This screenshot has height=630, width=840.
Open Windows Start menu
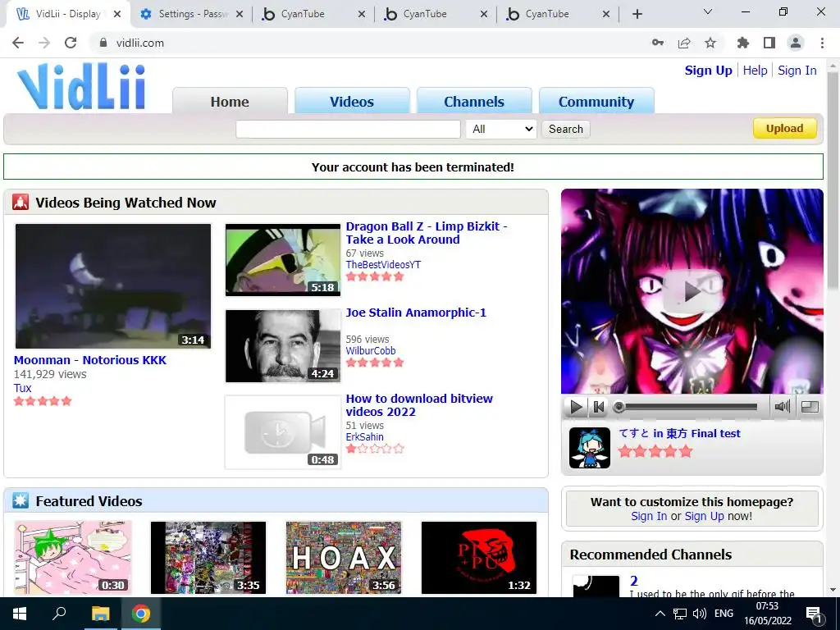[x=20, y=614]
